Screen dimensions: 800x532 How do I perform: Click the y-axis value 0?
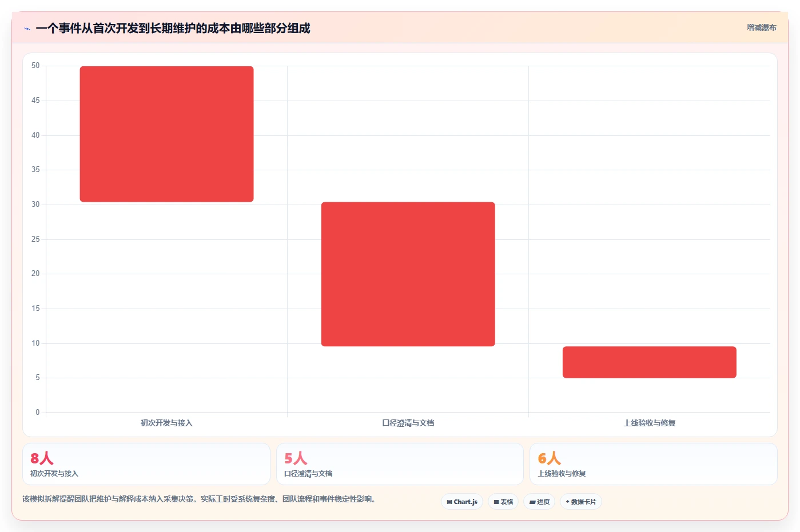[x=38, y=413]
